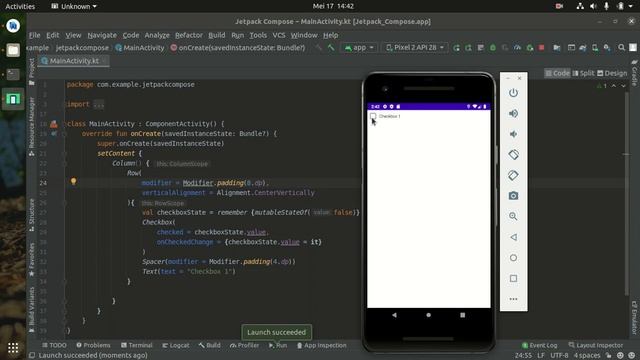The width and height of the screenshot is (640, 360).
Task: Select the MainActivity.kt editor tab
Action: 74,61
